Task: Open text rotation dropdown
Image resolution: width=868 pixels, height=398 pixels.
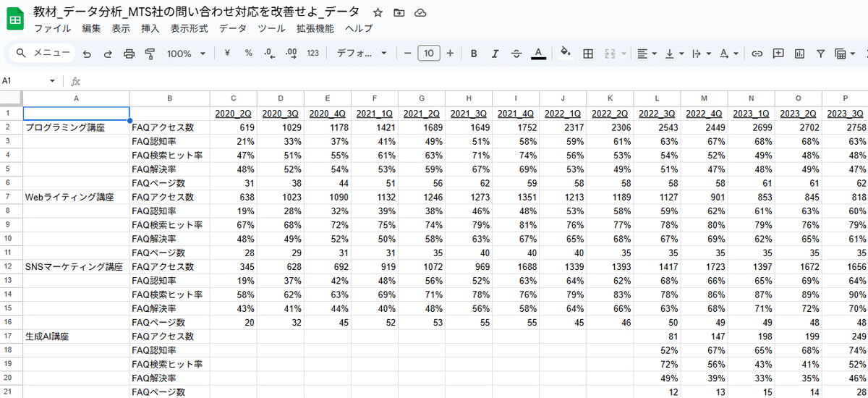Action: [729, 54]
